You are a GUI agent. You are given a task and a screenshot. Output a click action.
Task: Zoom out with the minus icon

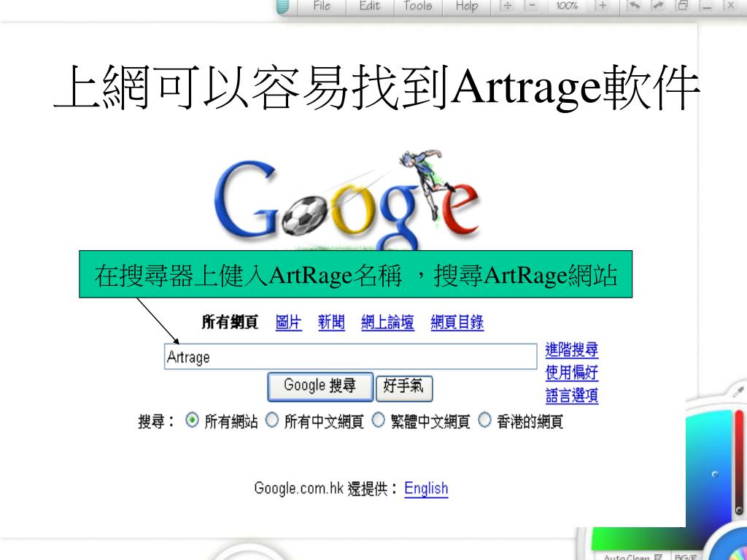click(532, 6)
